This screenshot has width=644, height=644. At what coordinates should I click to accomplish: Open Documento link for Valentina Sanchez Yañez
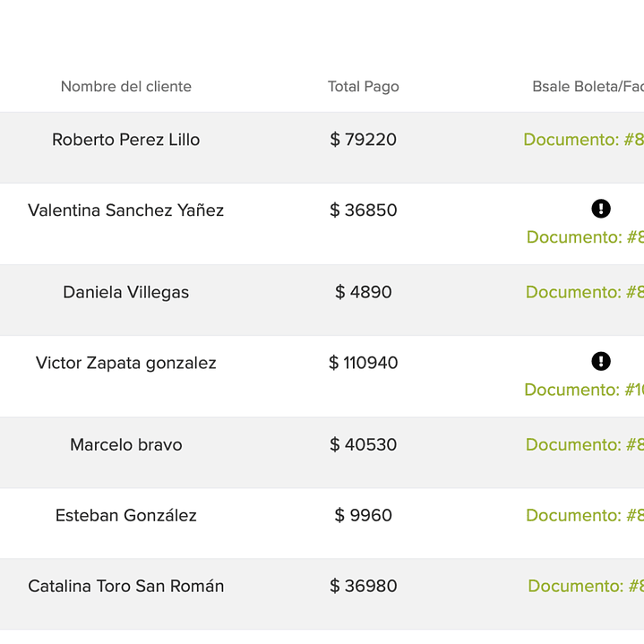585,237
